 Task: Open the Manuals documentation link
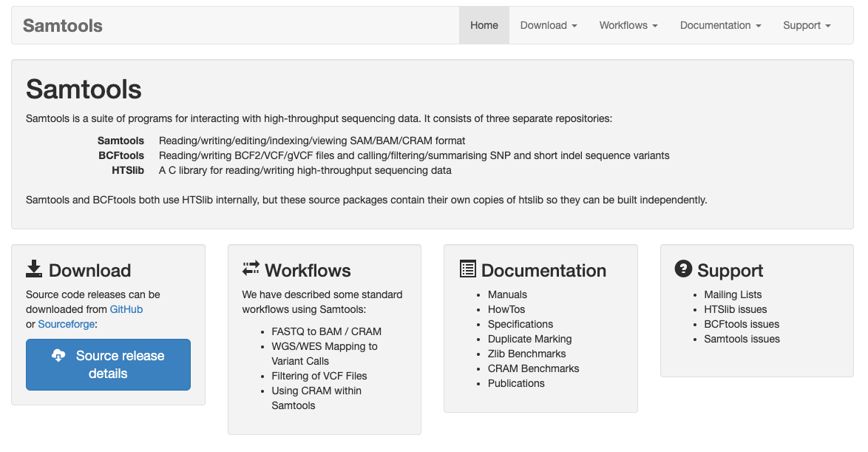(x=507, y=294)
